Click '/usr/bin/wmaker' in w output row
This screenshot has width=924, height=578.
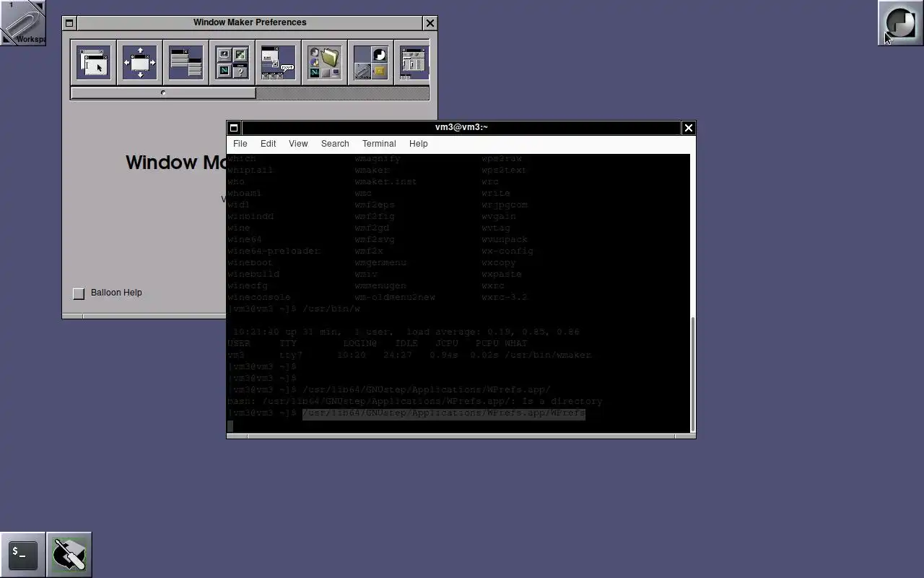point(547,355)
